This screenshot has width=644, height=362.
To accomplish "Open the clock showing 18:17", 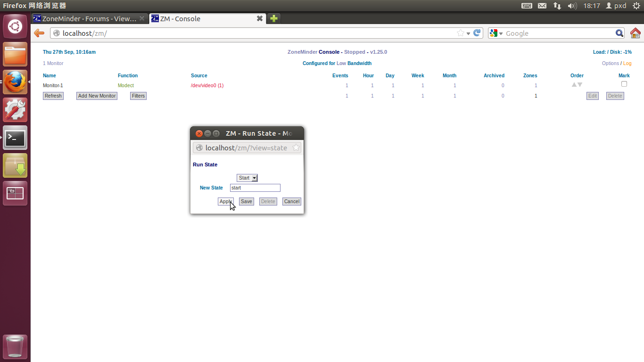I will (591, 6).
